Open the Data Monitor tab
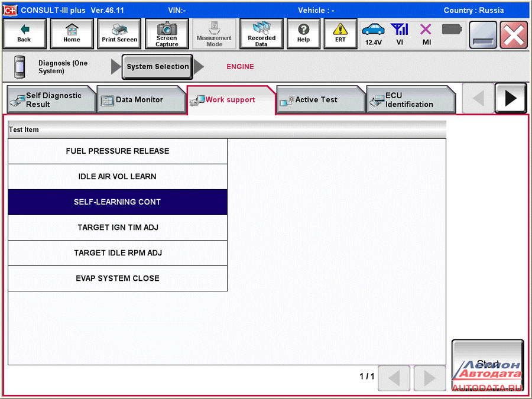This screenshot has width=532, height=399. point(141,100)
